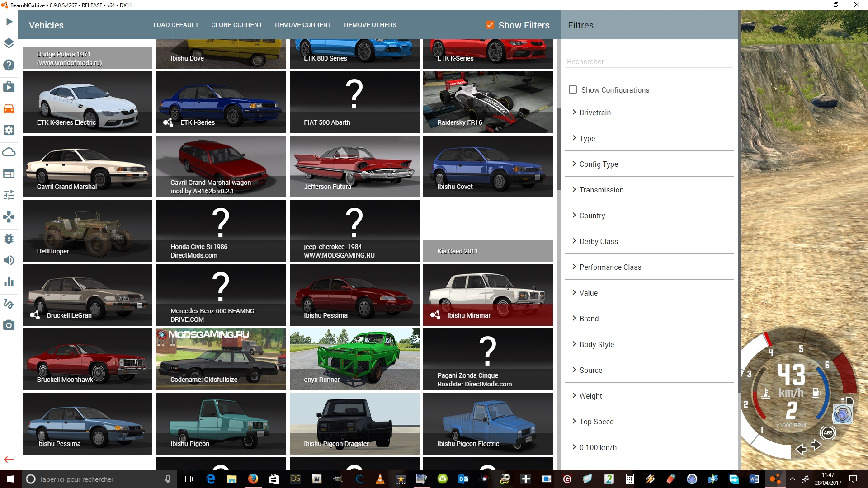Click the configurations icon on ETK I-Series tile
Viewport: 868px width, 488px height.
coord(168,122)
